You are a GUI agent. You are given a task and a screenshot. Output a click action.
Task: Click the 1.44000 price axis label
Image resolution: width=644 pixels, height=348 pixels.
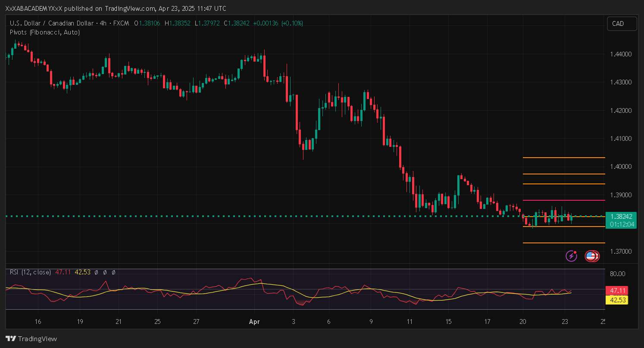pyautogui.click(x=621, y=54)
